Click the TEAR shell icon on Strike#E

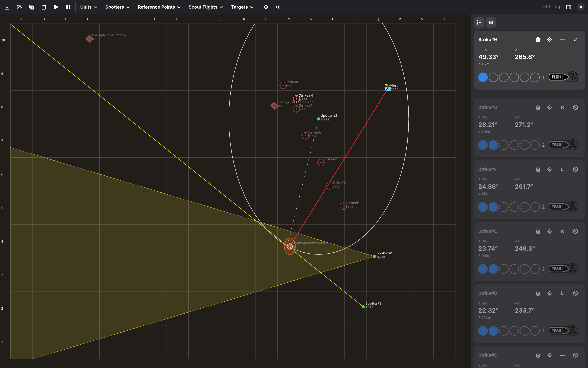pyautogui.click(x=563, y=269)
